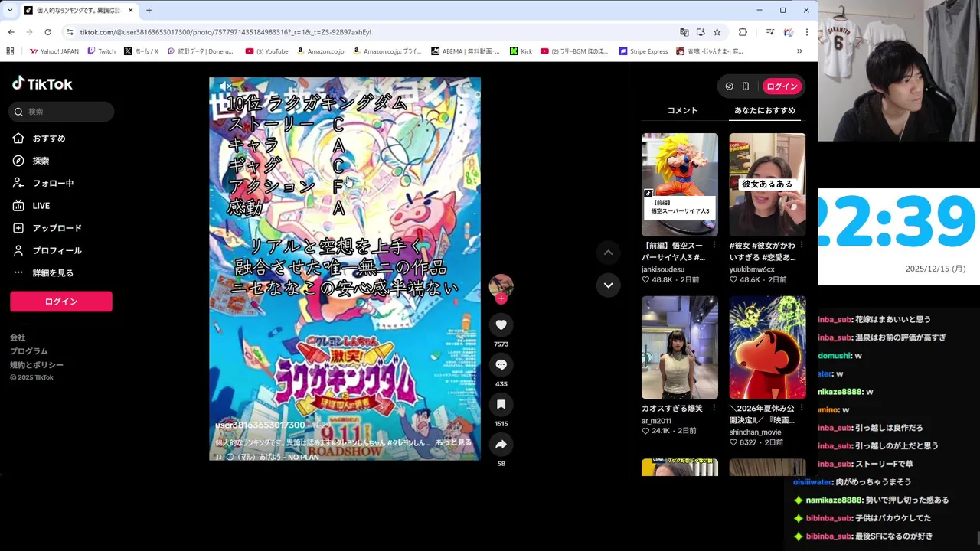Open プロフィール in the sidebar
Screen dimensions: 980x551
pos(47,250)
